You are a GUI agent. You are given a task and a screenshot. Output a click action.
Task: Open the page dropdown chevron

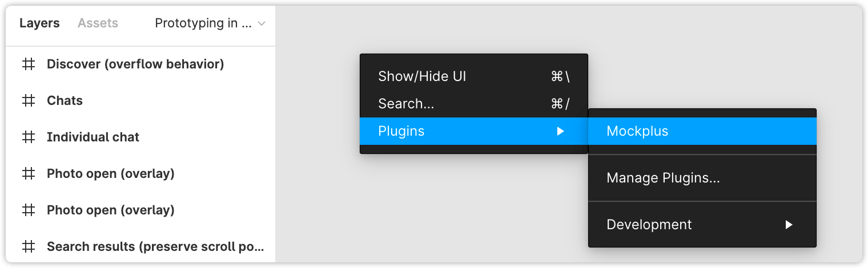coord(262,24)
